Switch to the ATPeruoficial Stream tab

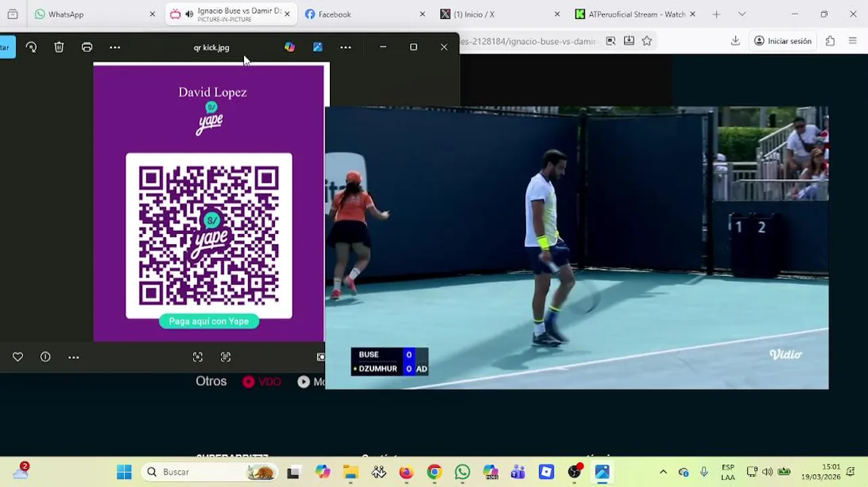(x=637, y=14)
